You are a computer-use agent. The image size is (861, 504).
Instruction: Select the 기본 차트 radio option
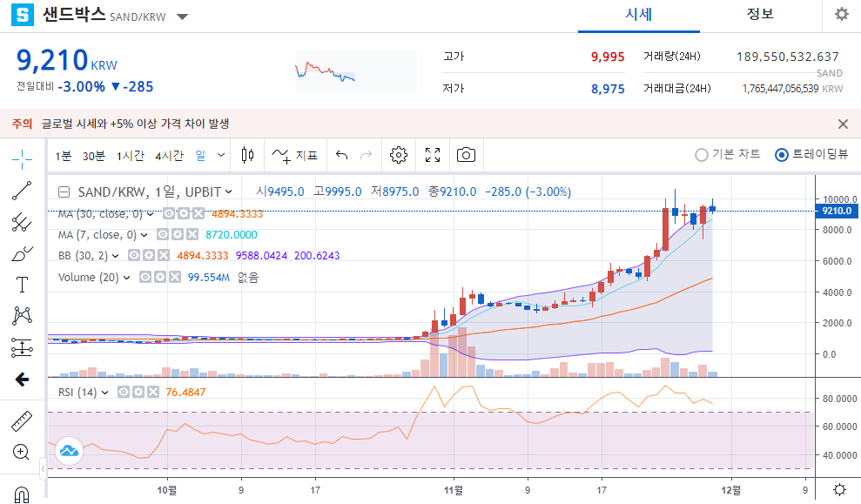(728, 155)
